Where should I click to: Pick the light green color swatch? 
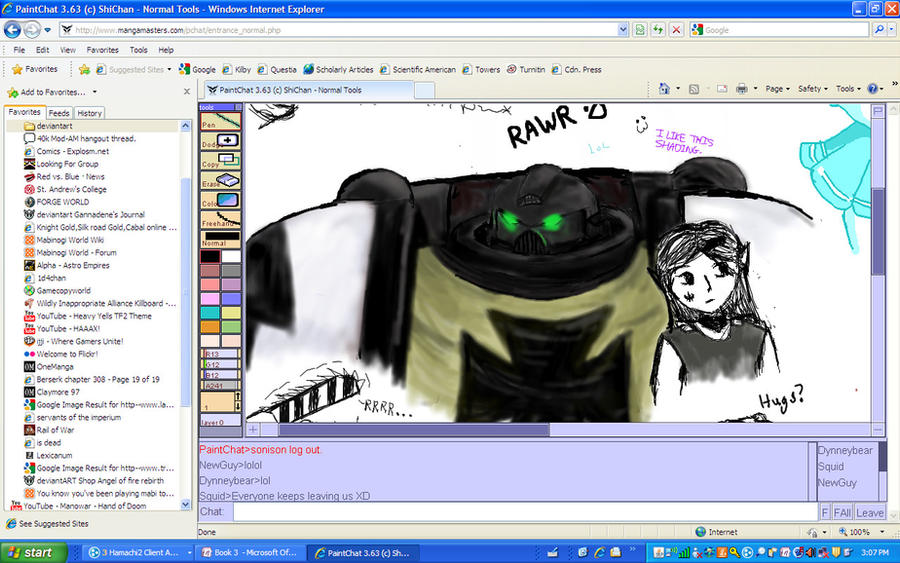231,327
